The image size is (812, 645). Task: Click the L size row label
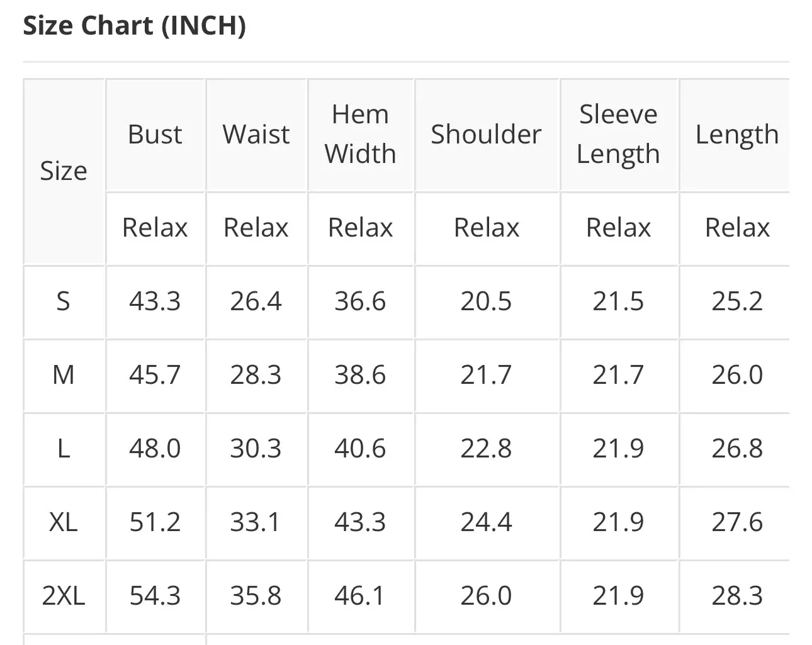point(64,449)
